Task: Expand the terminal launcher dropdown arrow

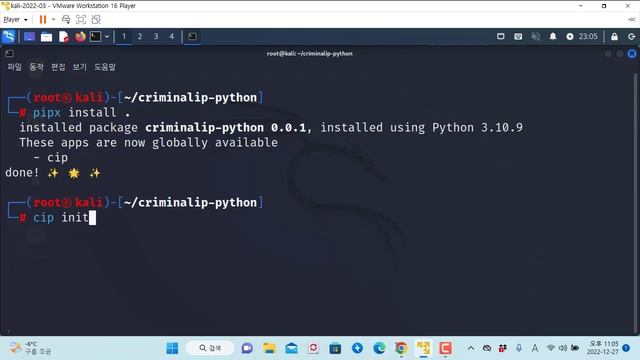Action: 107,37
